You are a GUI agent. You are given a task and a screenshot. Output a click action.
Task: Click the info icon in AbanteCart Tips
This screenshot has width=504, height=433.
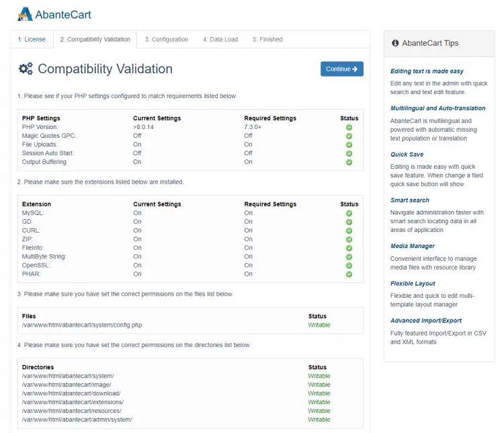pos(395,43)
